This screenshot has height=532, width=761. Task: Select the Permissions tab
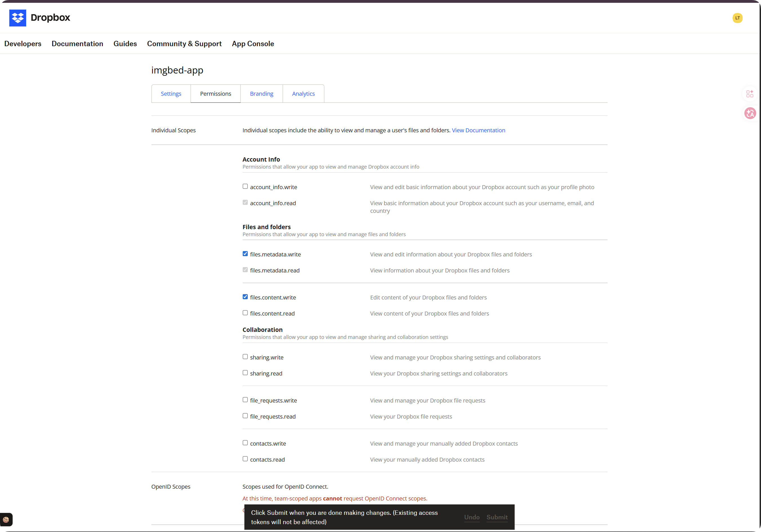[215, 94]
